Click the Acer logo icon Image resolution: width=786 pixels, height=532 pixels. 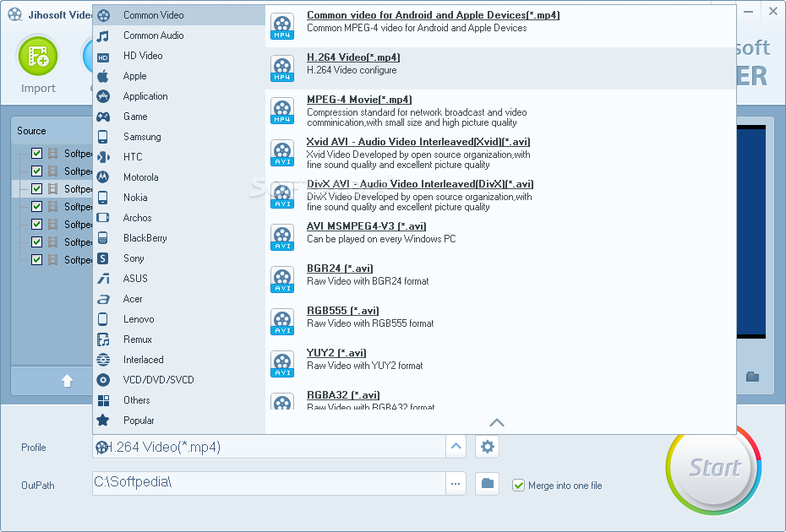pyautogui.click(x=103, y=299)
